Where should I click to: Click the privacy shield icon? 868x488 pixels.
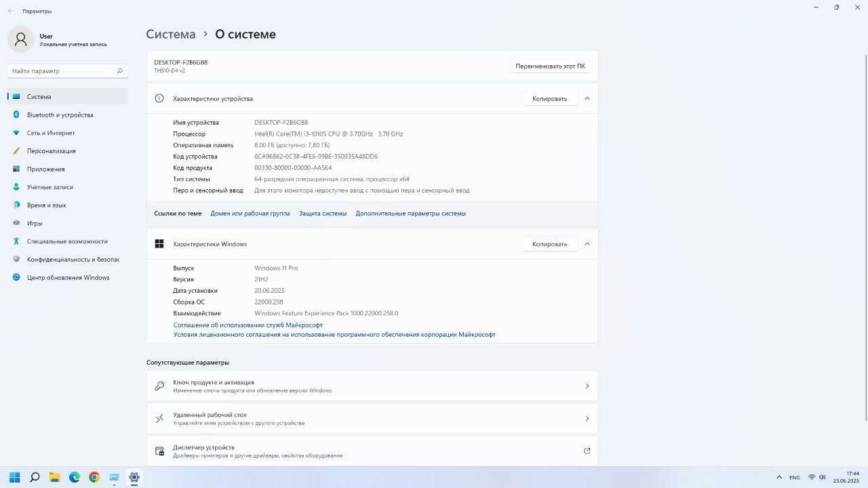point(16,260)
